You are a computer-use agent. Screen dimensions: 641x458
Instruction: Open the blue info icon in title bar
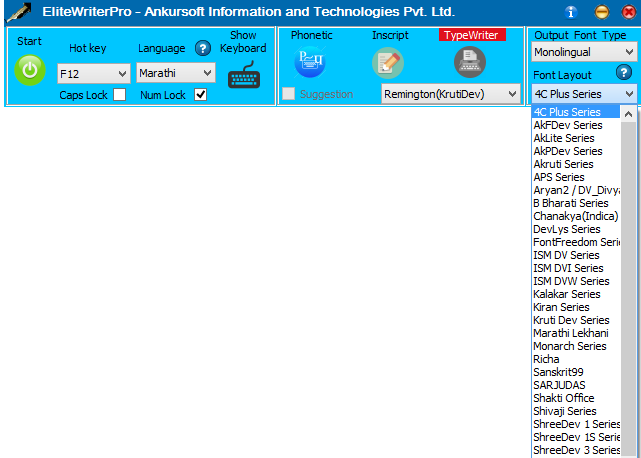[571, 12]
